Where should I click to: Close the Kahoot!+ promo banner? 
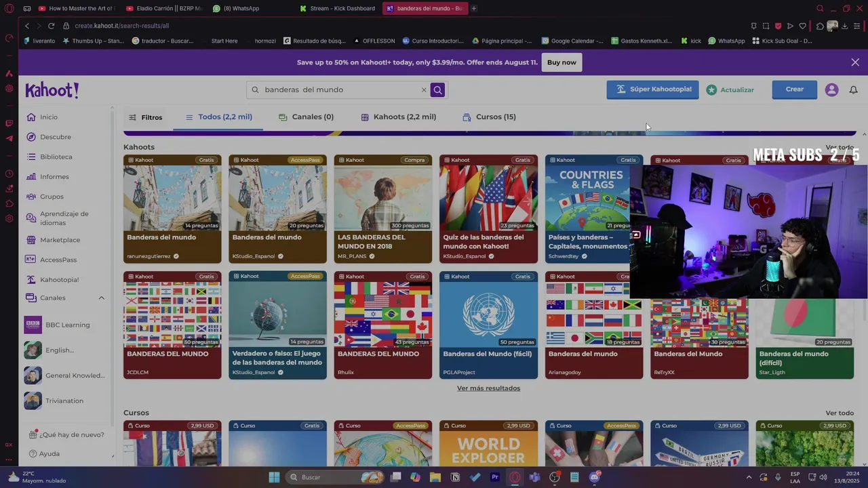pyautogui.click(x=855, y=62)
